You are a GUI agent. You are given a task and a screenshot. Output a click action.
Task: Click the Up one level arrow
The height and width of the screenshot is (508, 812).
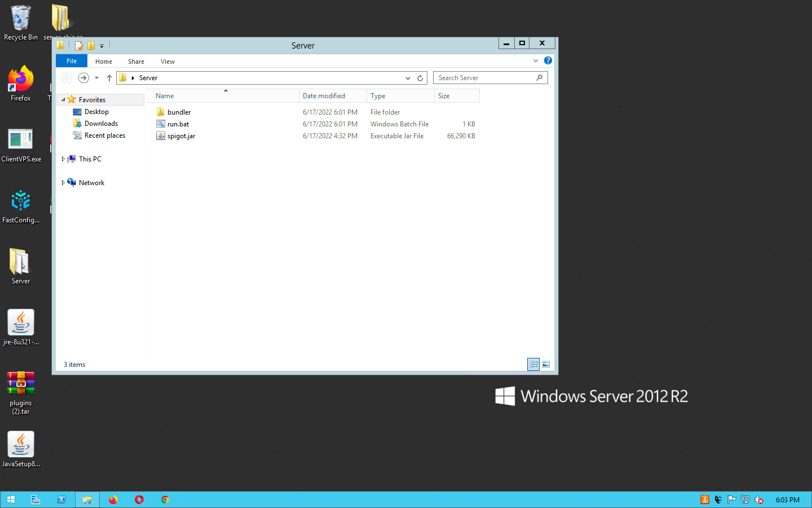point(109,78)
